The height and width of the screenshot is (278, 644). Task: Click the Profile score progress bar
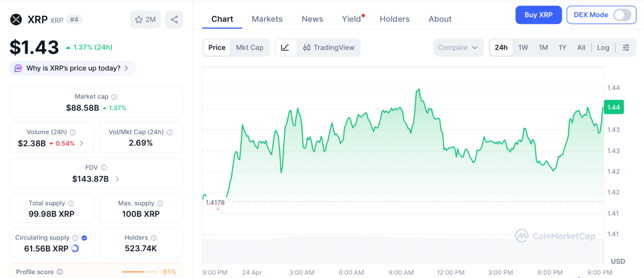pos(140,272)
